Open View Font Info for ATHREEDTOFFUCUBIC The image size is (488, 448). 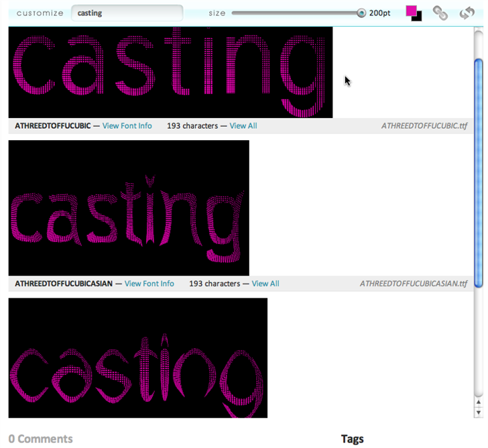127,126
